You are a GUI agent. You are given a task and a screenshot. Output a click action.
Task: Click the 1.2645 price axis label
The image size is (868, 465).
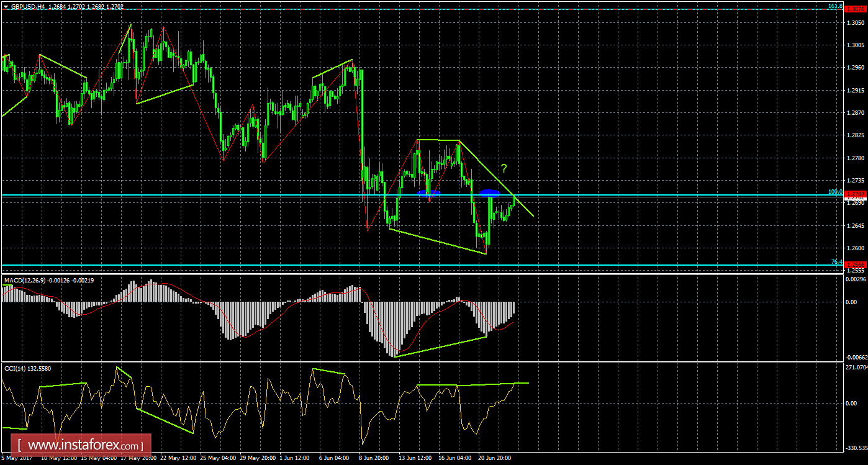(x=856, y=225)
